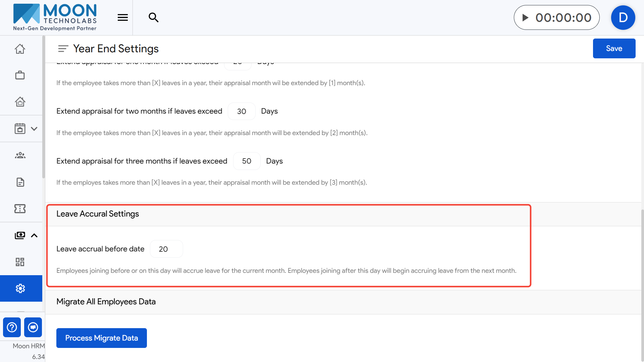Open the chat message bubble button
This screenshot has height=362, width=644.
(x=33, y=327)
